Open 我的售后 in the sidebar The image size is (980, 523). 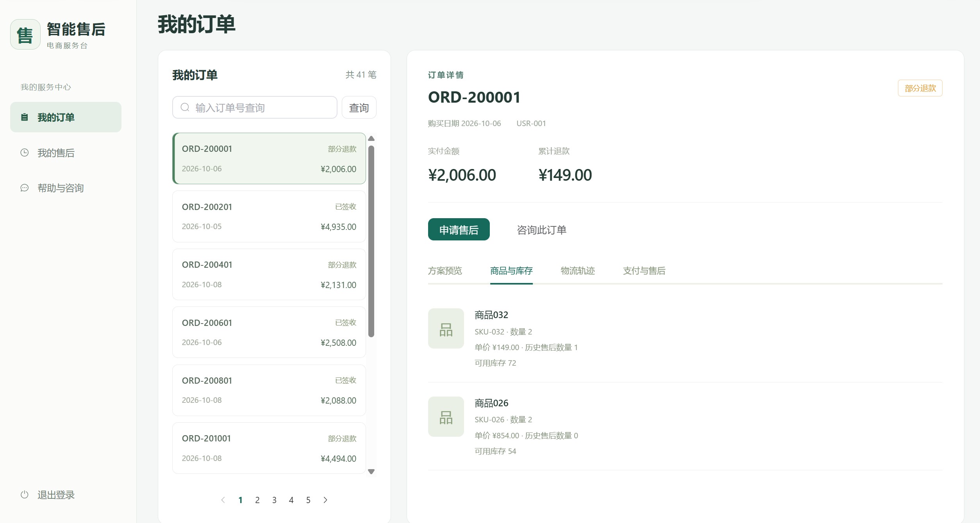tap(66, 153)
